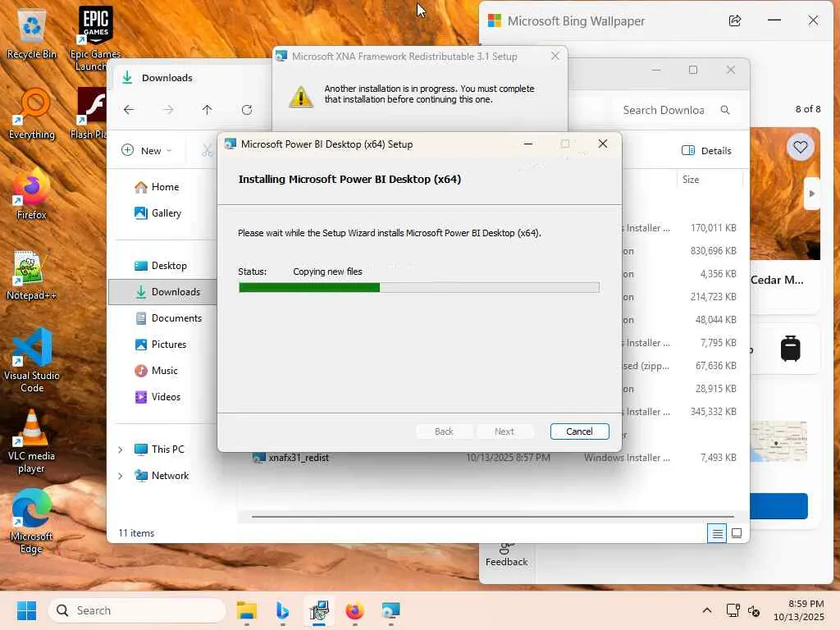
Task: Click the installation progress bar
Action: pos(419,288)
